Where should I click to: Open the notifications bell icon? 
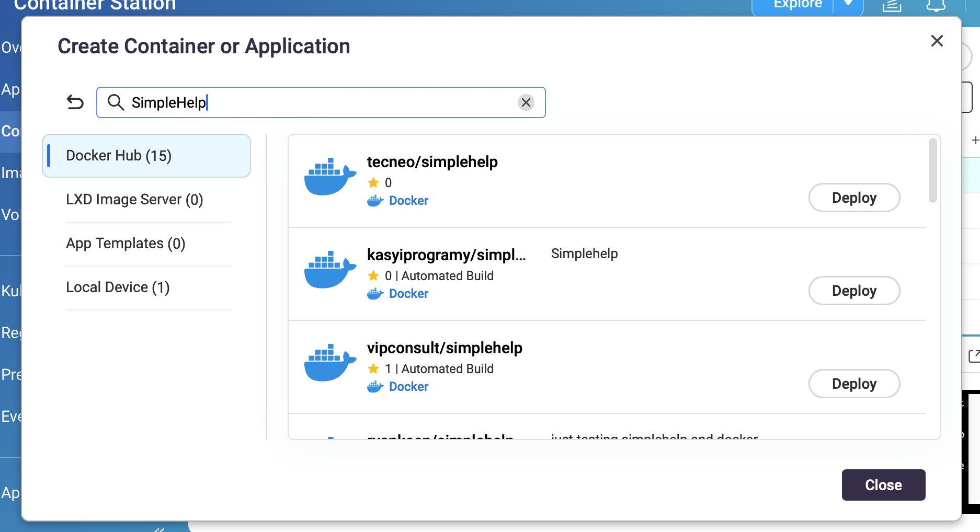(936, 5)
